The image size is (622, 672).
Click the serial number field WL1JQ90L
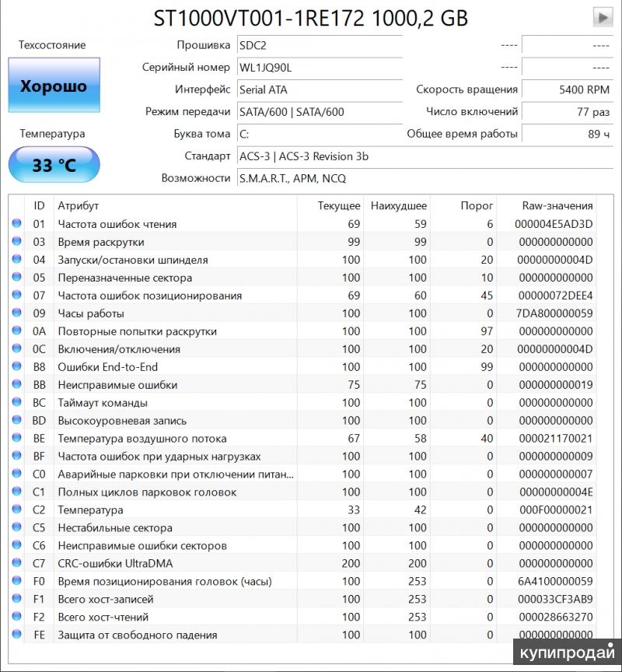[x=319, y=68]
